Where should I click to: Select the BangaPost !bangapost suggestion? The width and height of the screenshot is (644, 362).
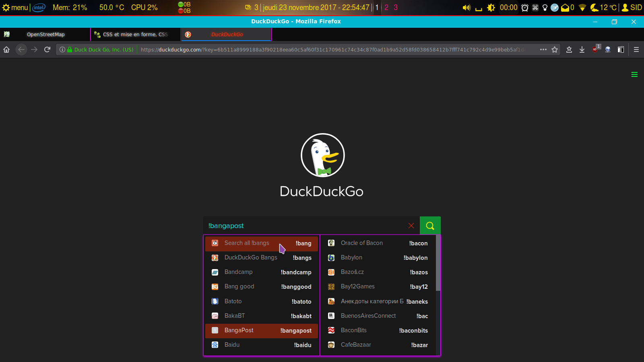(x=262, y=330)
